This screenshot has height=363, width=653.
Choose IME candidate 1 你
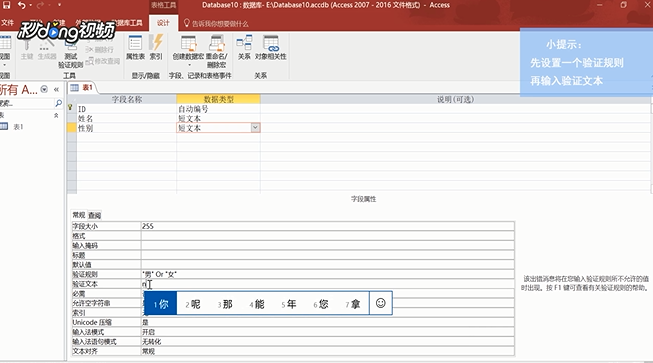click(x=161, y=304)
